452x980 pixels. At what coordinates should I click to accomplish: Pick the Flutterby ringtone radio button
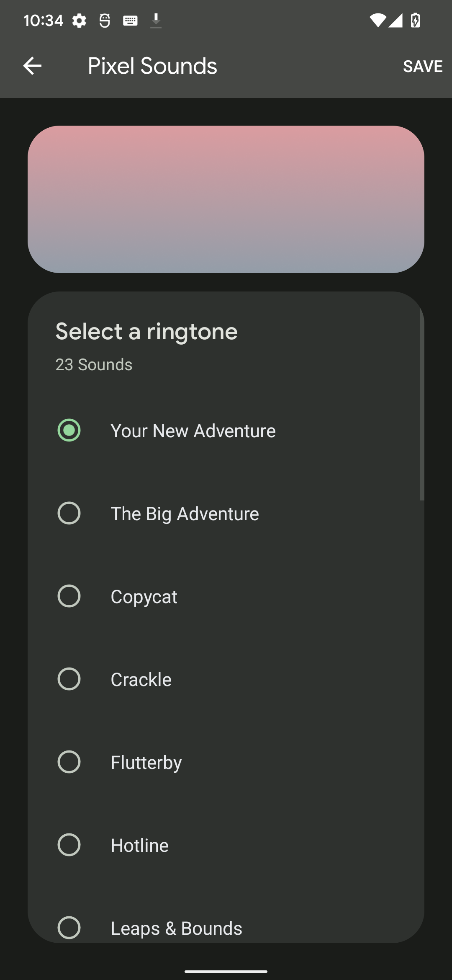(69, 762)
